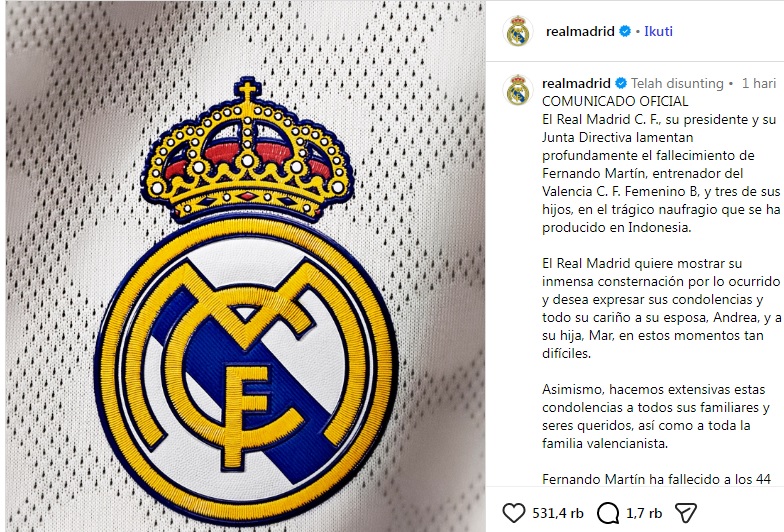
Task: Like the post with the heart icon
Action: [514, 513]
